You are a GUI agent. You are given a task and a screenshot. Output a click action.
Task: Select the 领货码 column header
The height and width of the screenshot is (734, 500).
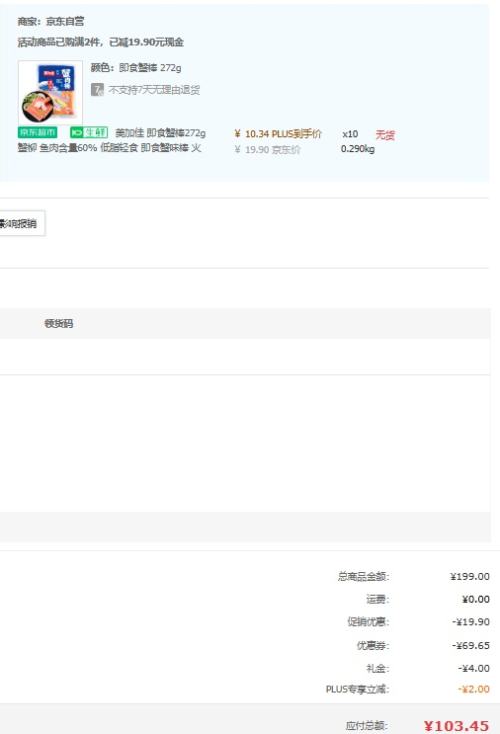coord(59,323)
